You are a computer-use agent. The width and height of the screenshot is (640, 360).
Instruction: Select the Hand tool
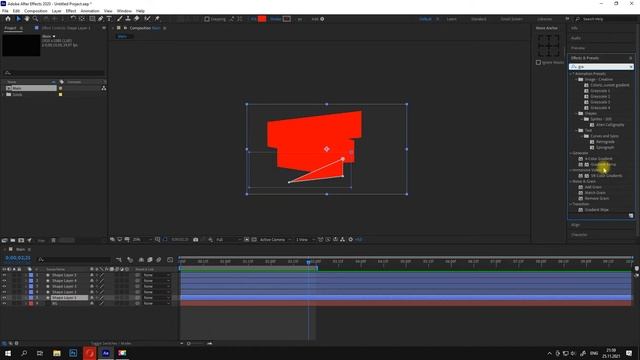(27, 19)
